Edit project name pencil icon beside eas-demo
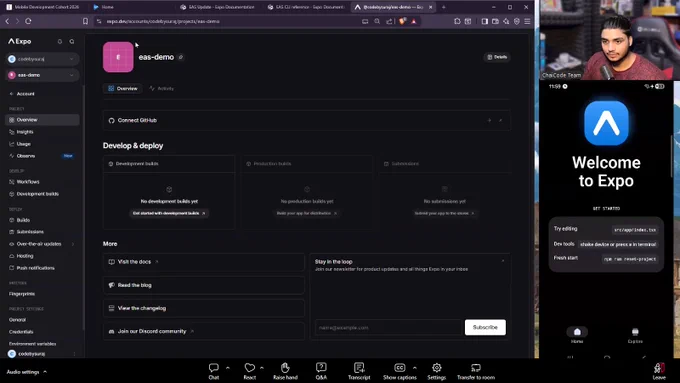680x383 pixels. tap(181, 57)
